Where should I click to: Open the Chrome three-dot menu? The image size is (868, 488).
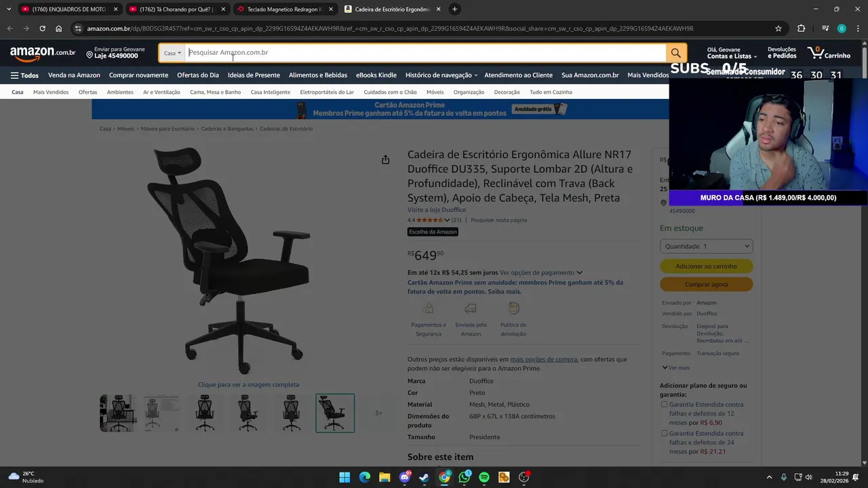coord(858,28)
